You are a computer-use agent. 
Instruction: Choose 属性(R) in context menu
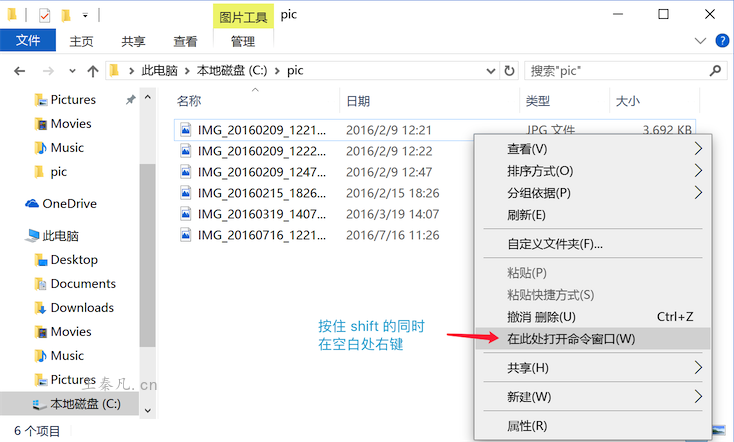pyautogui.click(x=593, y=426)
